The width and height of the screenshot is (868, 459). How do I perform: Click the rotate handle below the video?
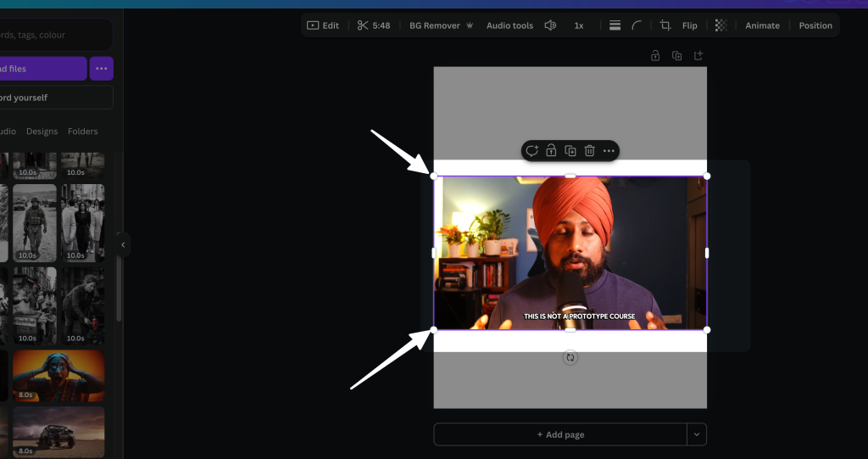pos(570,357)
